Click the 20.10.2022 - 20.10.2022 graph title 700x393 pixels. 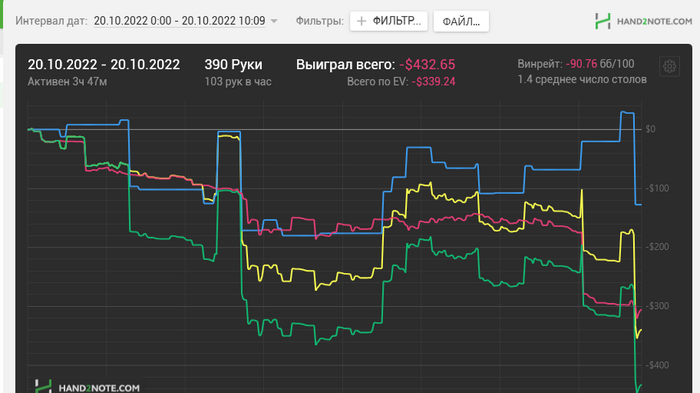coord(104,64)
